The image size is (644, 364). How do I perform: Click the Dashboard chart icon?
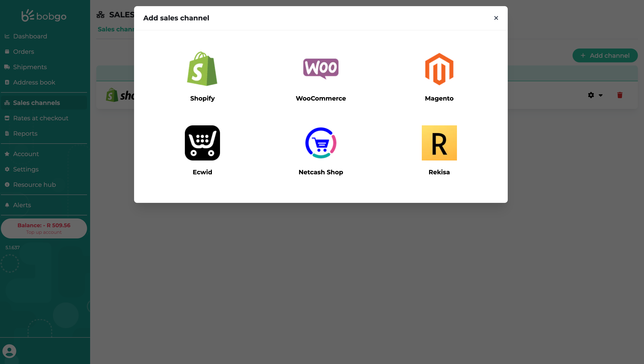pyautogui.click(x=7, y=36)
